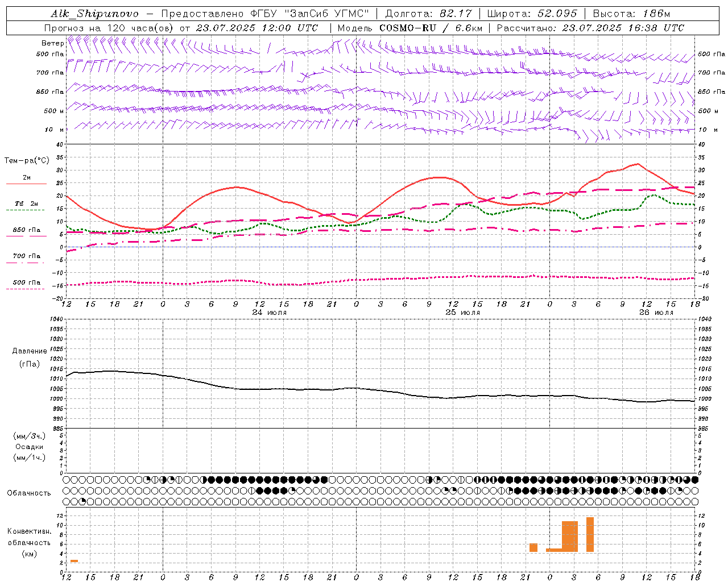The image size is (728, 582).
Task: Click the Конвективн. convective panel label
Action: [29, 531]
